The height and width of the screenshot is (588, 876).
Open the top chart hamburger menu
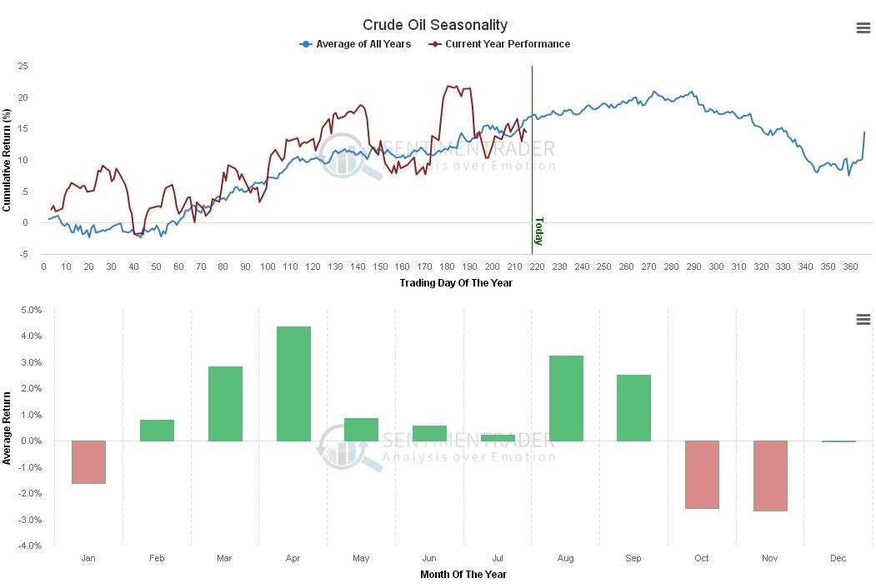[x=863, y=28]
